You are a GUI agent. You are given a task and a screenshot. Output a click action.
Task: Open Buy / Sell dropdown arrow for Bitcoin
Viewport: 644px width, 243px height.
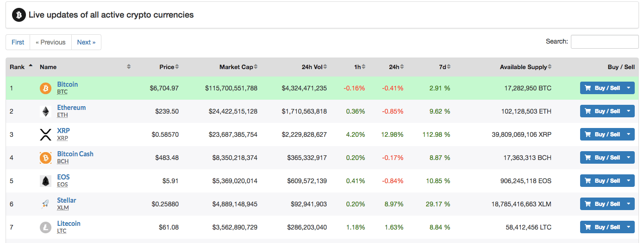pyautogui.click(x=629, y=88)
